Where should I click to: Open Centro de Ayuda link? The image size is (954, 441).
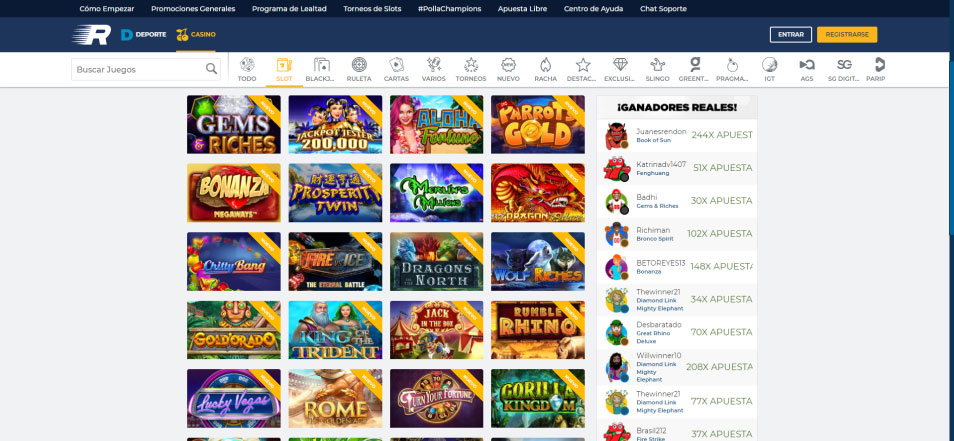[x=593, y=9]
